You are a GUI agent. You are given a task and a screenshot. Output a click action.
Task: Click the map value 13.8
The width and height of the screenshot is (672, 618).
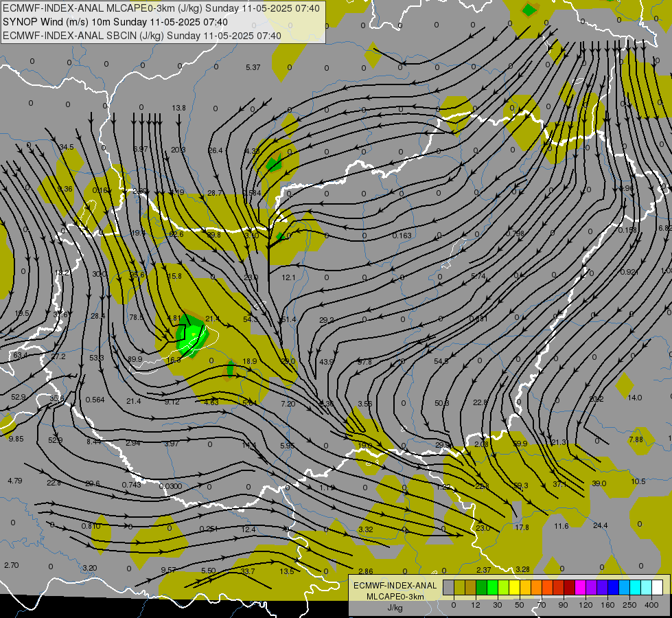pyautogui.click(x=178, y=108)
